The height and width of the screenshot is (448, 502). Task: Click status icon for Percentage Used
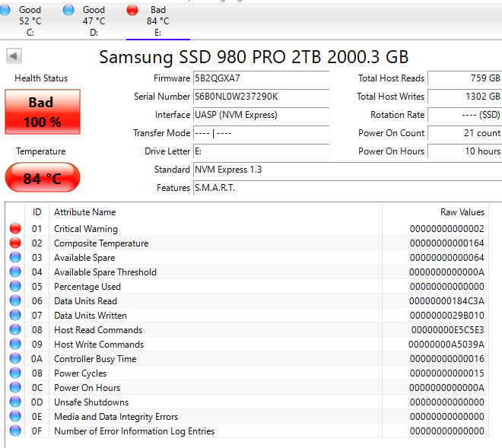pos(15,286)
